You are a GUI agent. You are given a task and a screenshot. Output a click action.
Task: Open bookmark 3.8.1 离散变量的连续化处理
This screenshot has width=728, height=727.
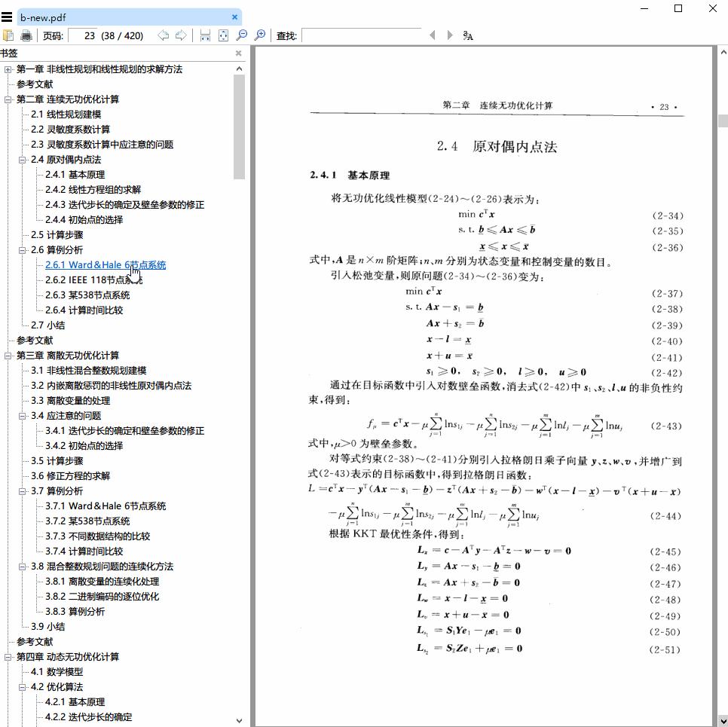click(102, 582)
